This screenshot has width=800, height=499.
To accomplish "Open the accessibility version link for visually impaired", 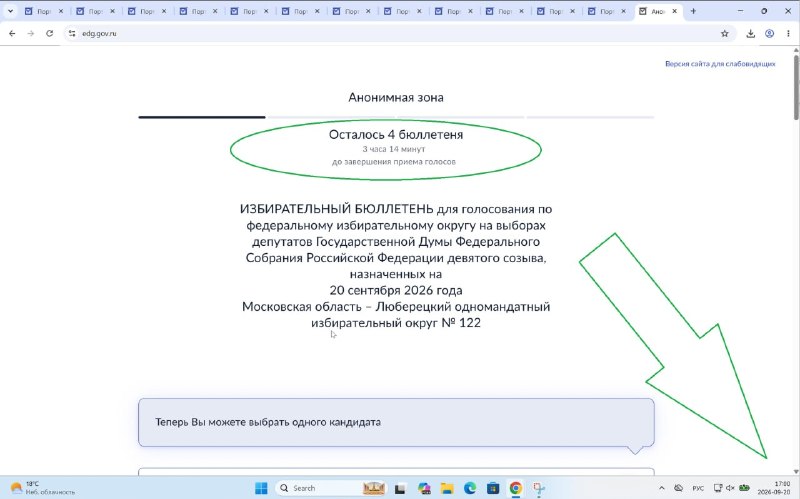I will click(x=720, y=64).
